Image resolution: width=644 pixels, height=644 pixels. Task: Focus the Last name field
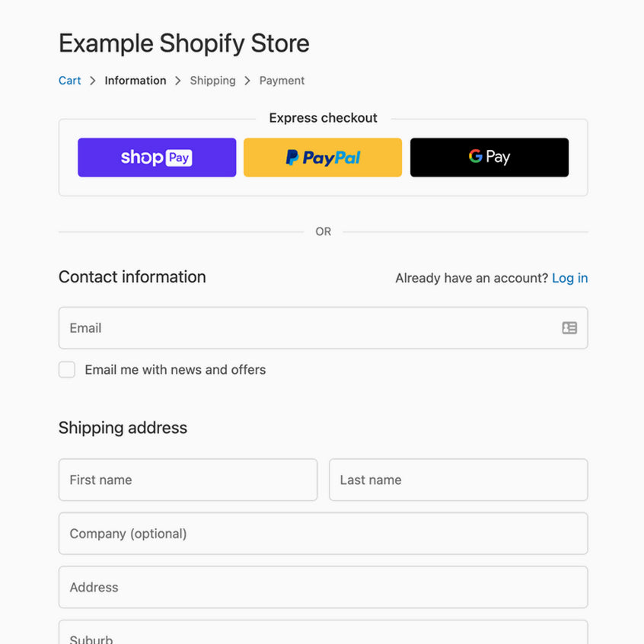458,480
